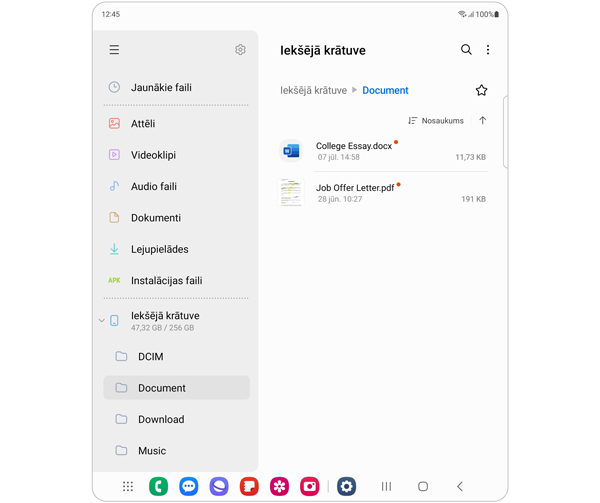Tap the search magnifier icon

[x=466, y=50]
